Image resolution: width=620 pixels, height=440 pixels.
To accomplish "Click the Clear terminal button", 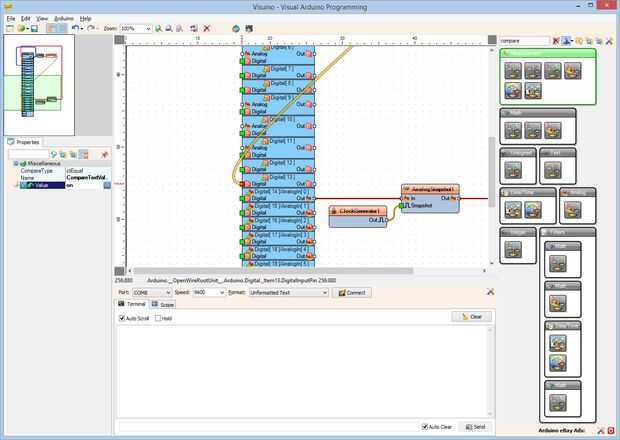I will [472, 317].
